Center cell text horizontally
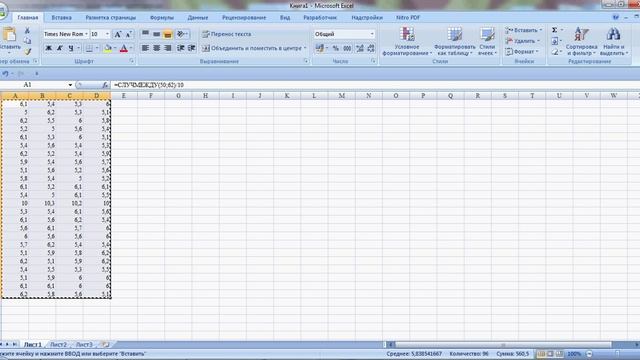This screenshot has width=640, height=360. pyautogui.click(x=156, y=48)
